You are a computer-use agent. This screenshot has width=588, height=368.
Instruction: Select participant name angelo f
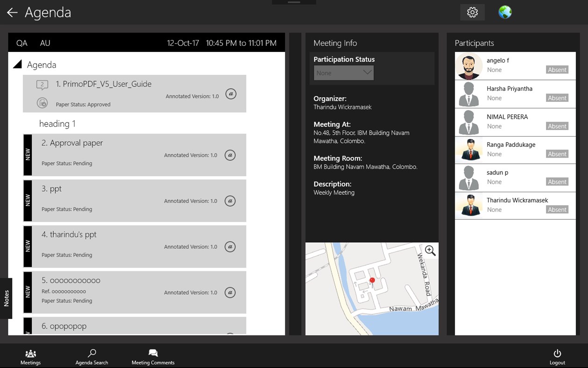pyautogui.click(x=498, y=60)
